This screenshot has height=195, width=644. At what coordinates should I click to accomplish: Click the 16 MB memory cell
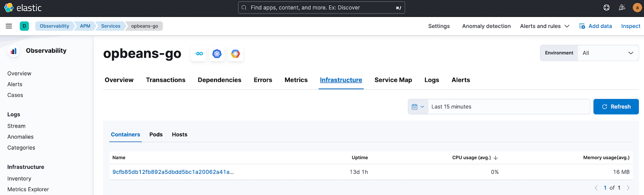621,172
